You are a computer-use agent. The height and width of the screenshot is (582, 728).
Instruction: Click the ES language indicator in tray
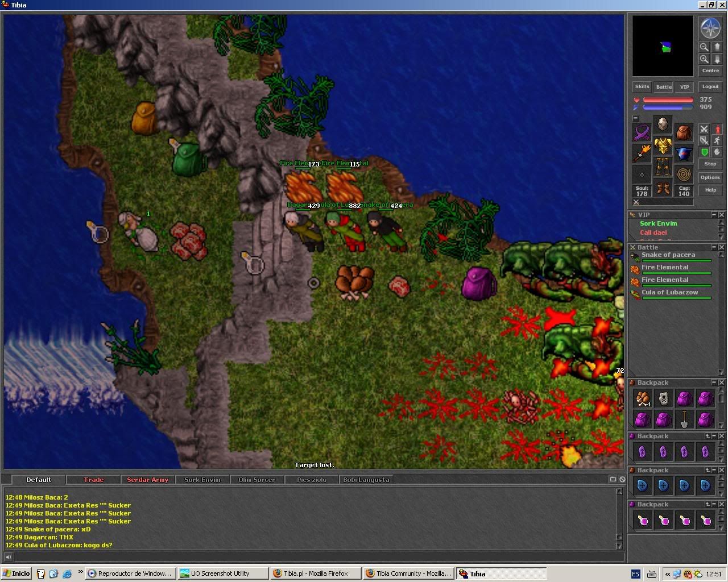coord(636,574)
